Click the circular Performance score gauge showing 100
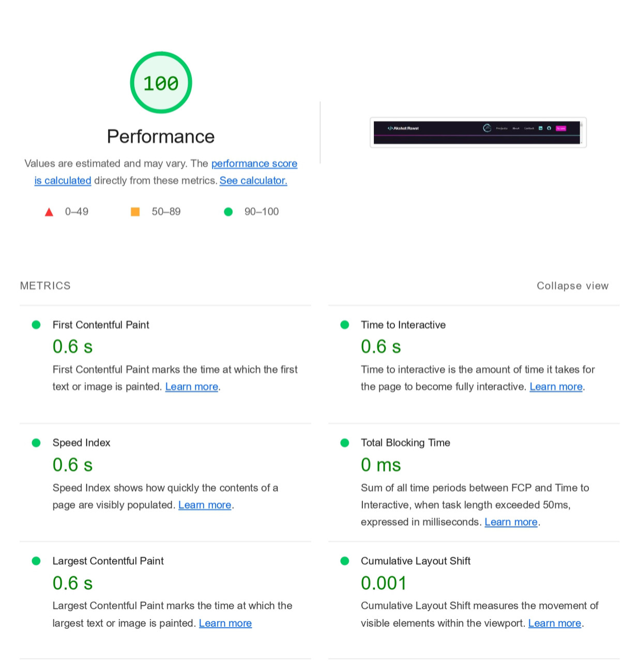 [x=161, y=82]
